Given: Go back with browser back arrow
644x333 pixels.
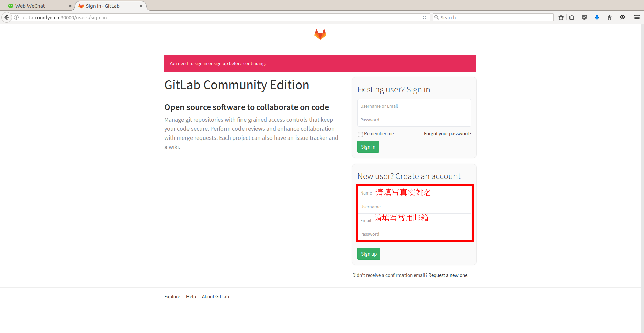Looking at the screenshot, I should pyautogui.click(x=7, y=17).
